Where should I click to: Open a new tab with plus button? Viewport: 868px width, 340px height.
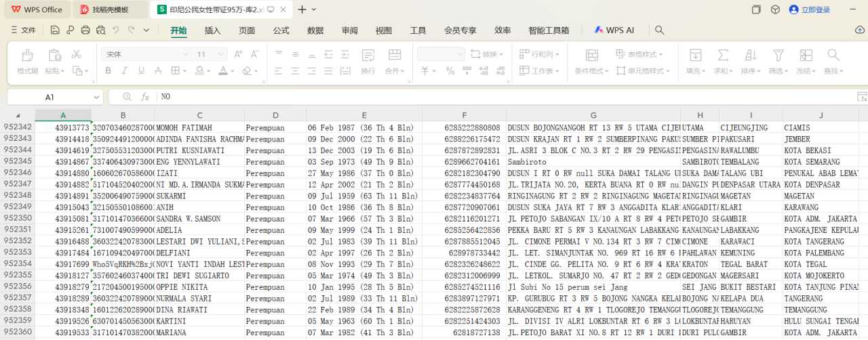coord(302,9)
